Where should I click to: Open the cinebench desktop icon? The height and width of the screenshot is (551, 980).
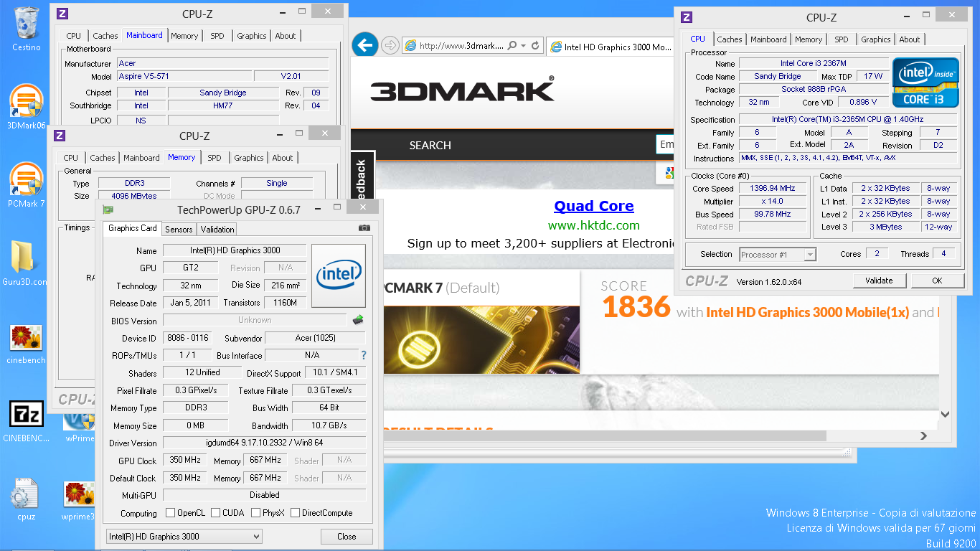(x=26, y=342)
